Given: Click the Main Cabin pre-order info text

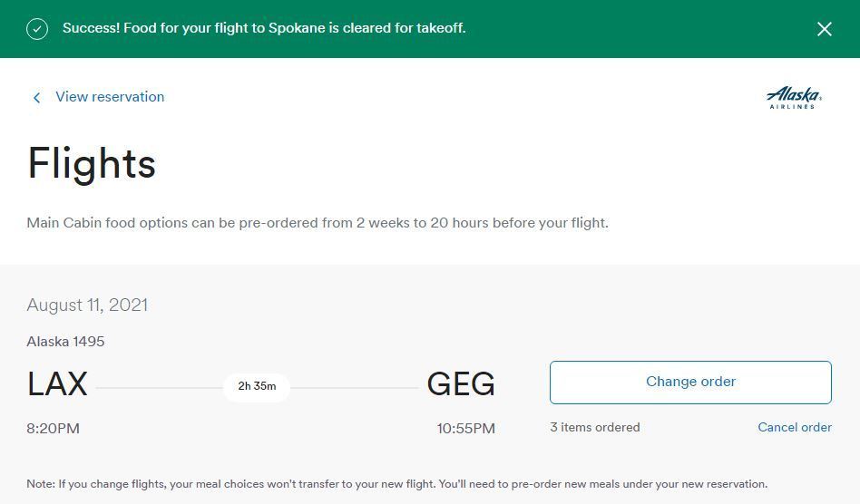Looking at the screenshot, I should tap(318, 223).
